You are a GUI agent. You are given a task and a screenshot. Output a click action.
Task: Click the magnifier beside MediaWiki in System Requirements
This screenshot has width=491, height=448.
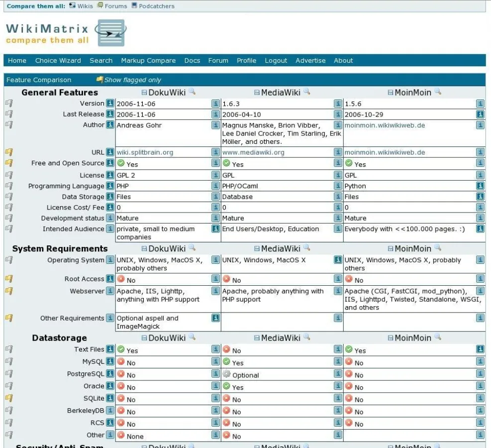point(307,248)
